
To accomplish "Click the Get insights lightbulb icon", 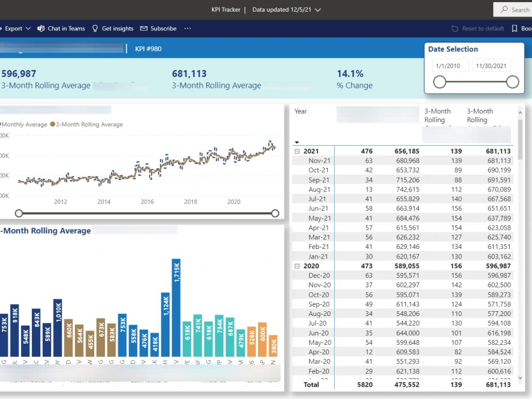I will click(95, 28).
